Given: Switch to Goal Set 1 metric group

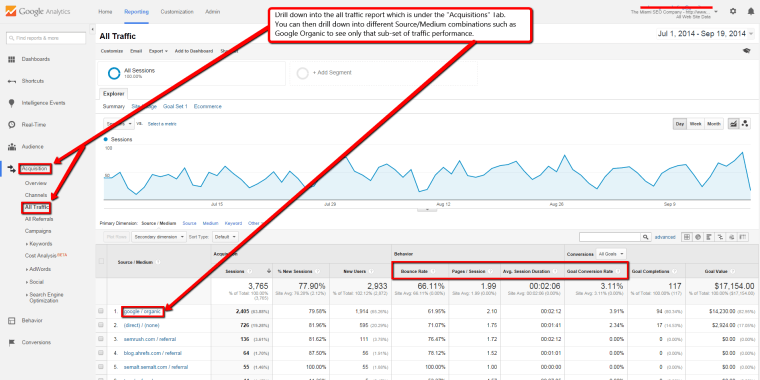Looking at the screenshot, I should point(175,107).
